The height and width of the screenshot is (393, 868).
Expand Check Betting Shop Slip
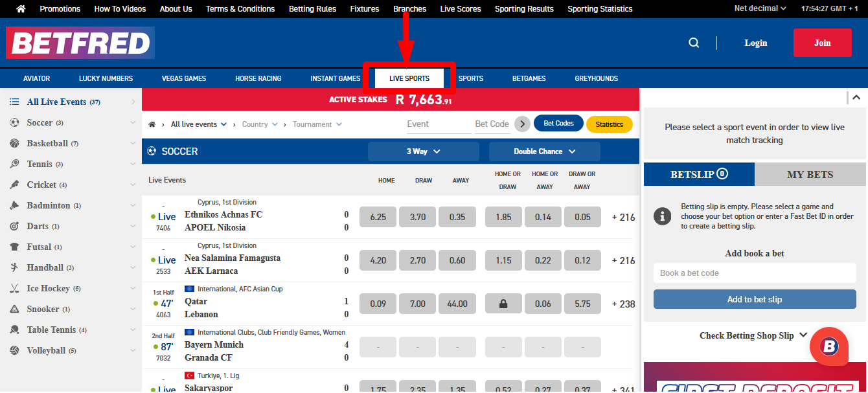754,335
